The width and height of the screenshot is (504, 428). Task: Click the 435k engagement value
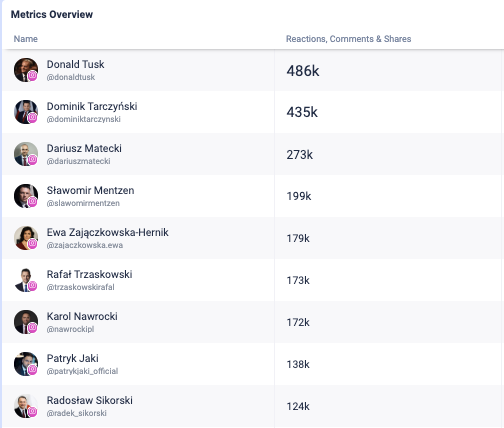pos(302,112)
